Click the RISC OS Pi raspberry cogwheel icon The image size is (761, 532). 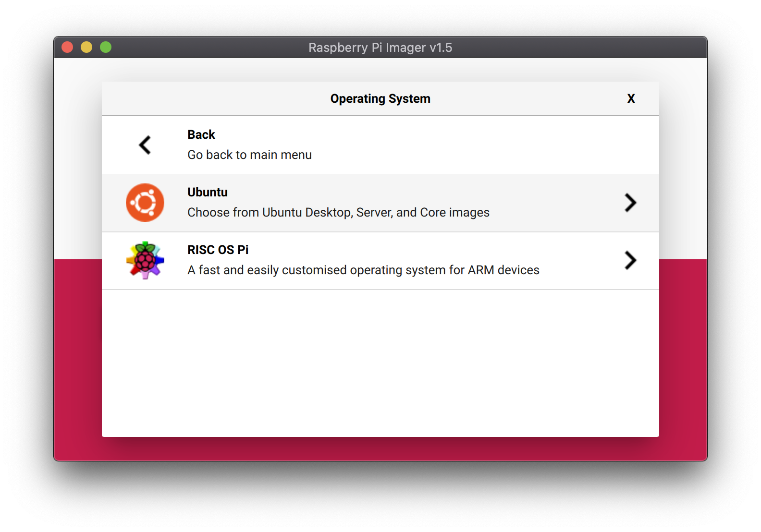coord(145,260)
